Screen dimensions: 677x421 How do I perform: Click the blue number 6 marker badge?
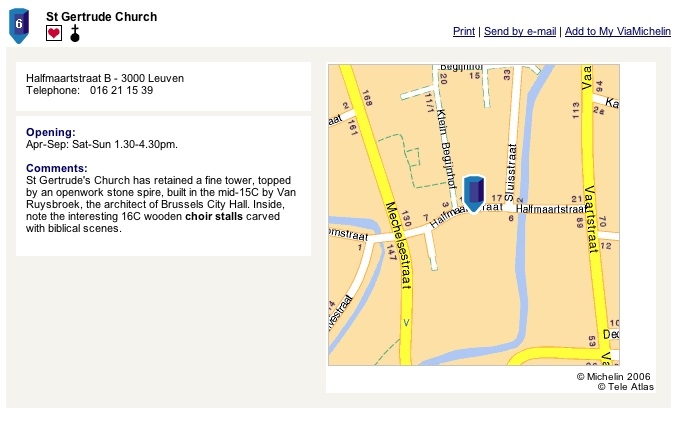(x=19, y=25)
